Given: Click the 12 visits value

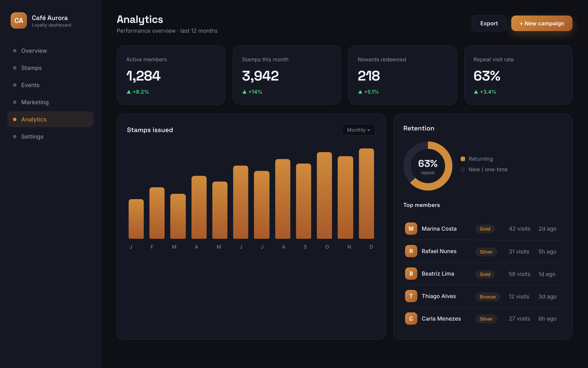Looking at the screenshot, I should (519, 296).
